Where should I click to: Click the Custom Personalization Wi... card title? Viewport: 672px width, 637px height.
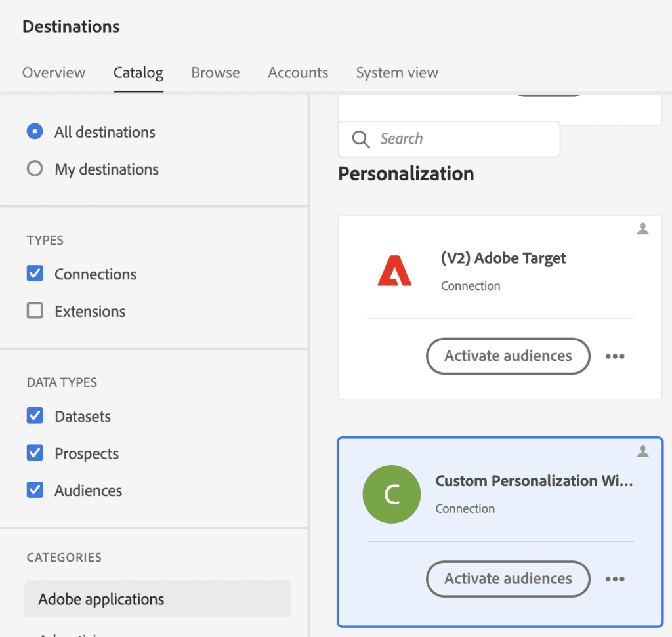(534, 481)
